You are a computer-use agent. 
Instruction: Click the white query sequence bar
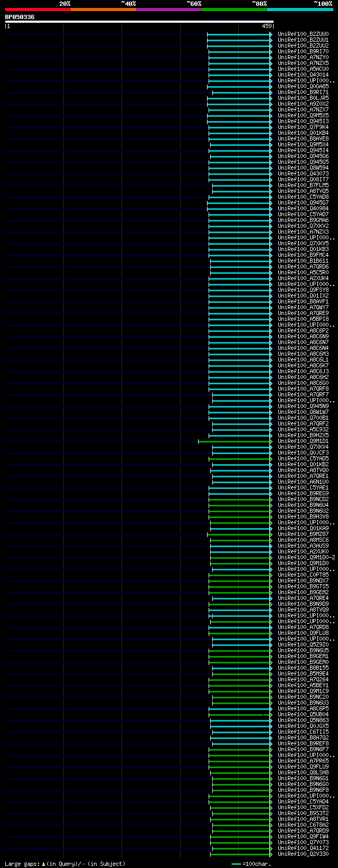click(139, 22)
